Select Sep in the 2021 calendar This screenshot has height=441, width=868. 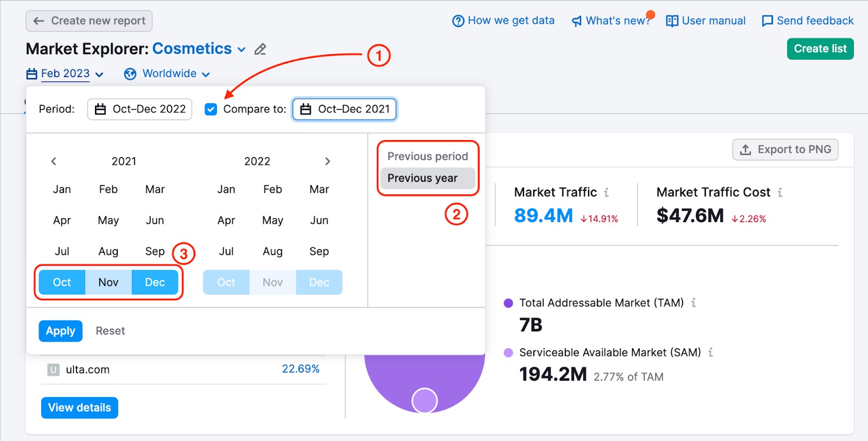[155, 251]
